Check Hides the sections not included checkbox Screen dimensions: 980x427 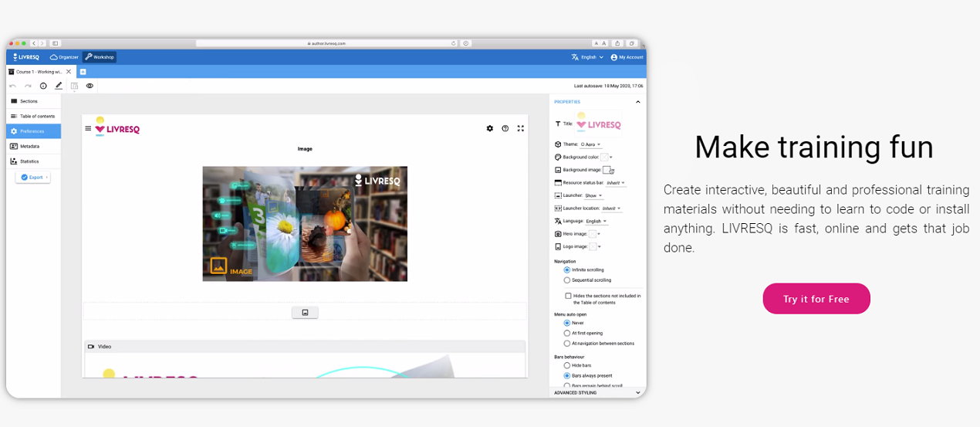(568, 296)
